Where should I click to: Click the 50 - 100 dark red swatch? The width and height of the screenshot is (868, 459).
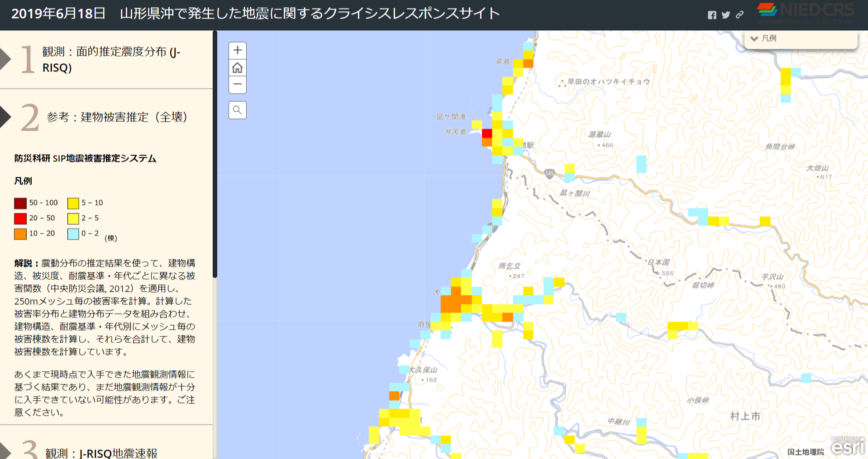pyautogui.click(x=20, y=203)
